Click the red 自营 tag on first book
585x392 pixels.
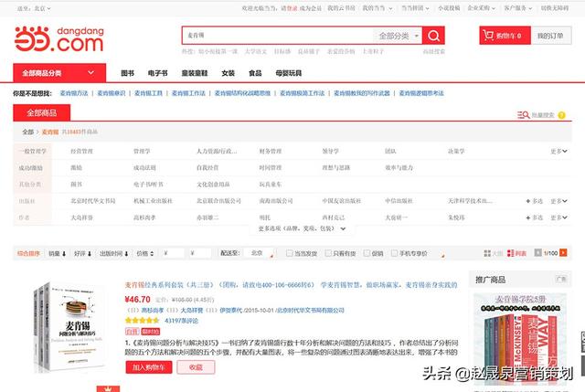pos(132,331)
